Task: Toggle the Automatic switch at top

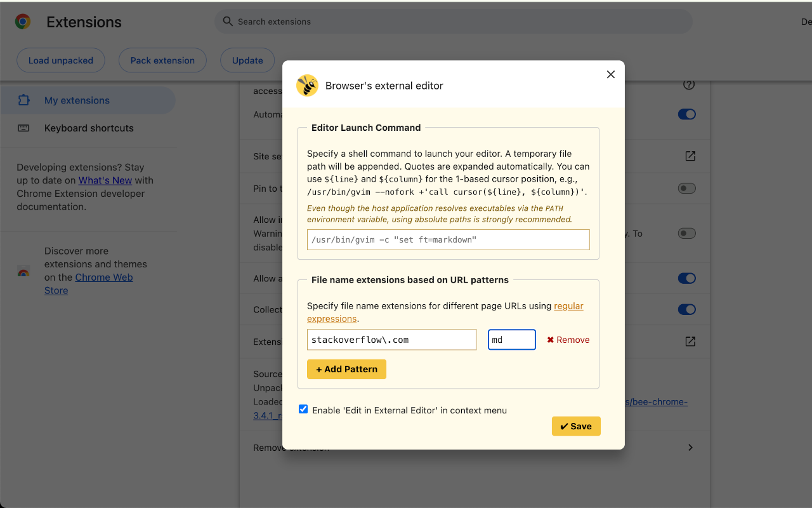Action: [x=687, y=114]
